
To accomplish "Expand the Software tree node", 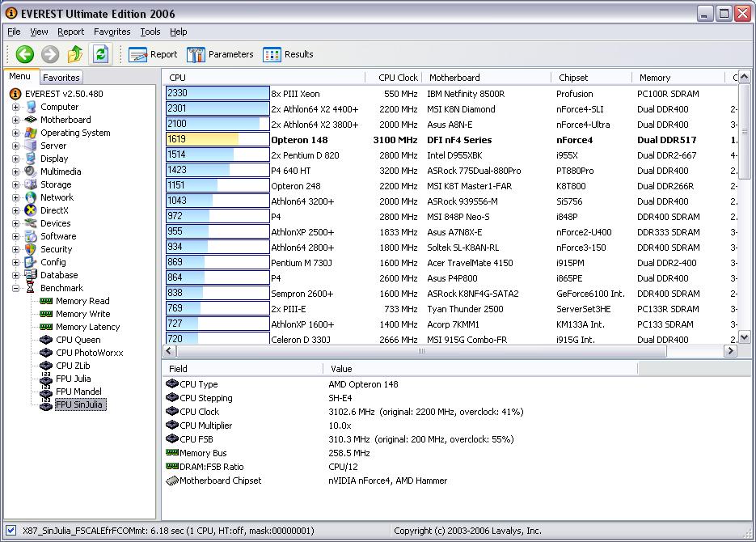I will coord(16,236).
